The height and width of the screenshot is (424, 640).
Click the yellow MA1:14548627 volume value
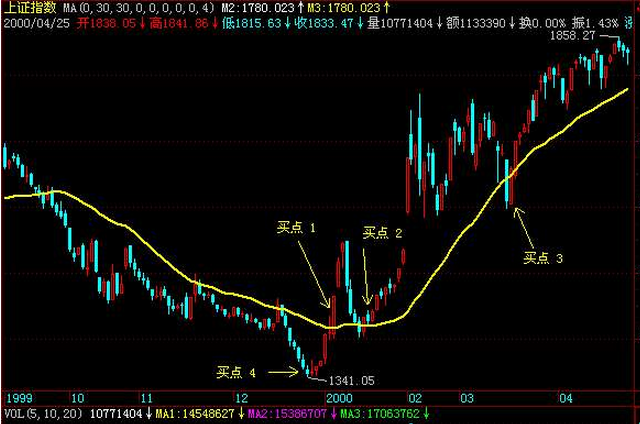tap(192, 412)
